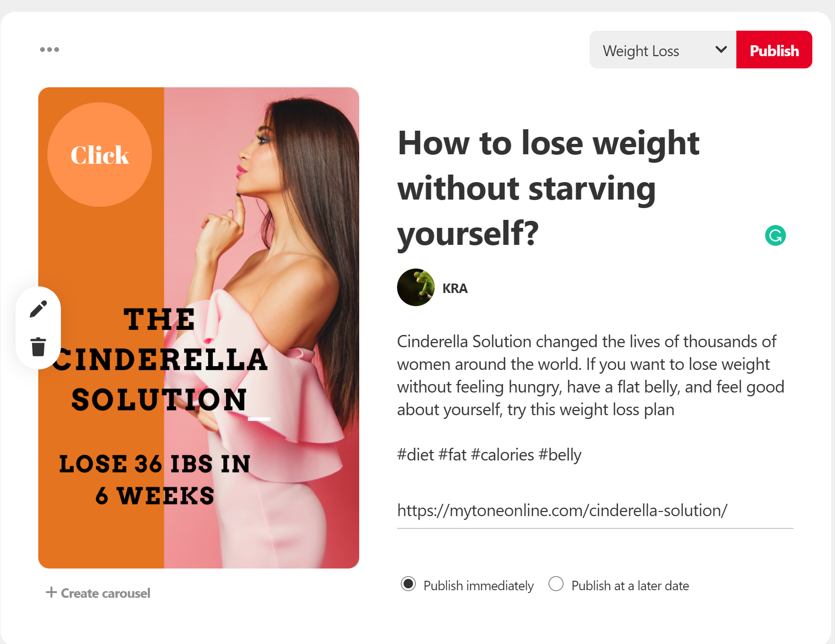Click the red Publish button
The height and width of the screenshot is (644, 835).
coord(774,50)
